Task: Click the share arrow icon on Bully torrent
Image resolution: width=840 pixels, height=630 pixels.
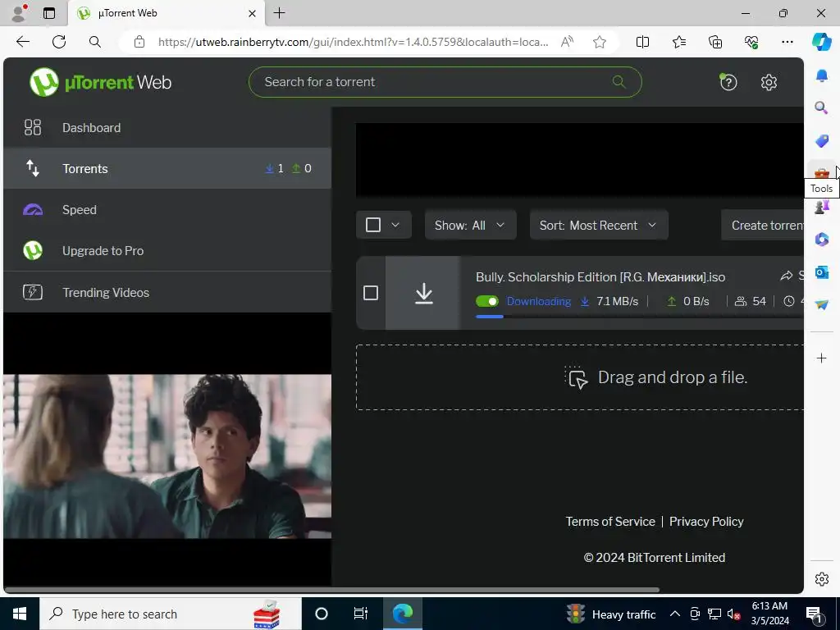Action: click(786, 276)
